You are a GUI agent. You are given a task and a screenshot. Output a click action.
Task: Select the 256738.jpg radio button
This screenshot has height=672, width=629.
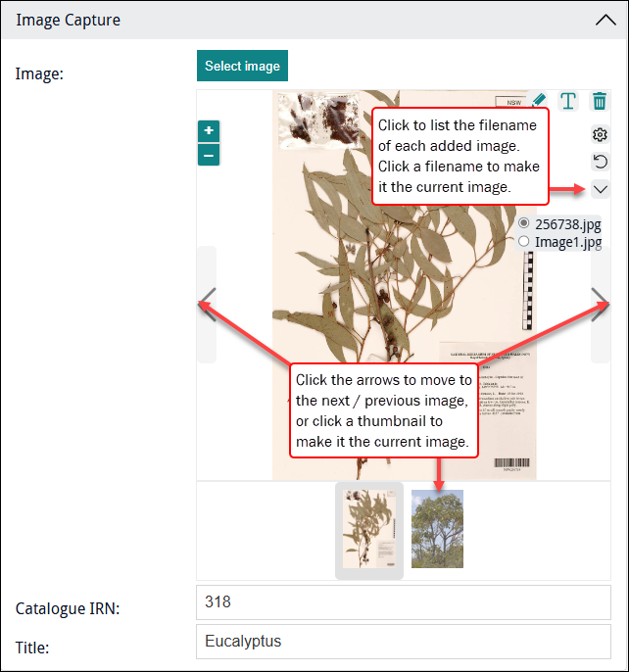[524, 223]
